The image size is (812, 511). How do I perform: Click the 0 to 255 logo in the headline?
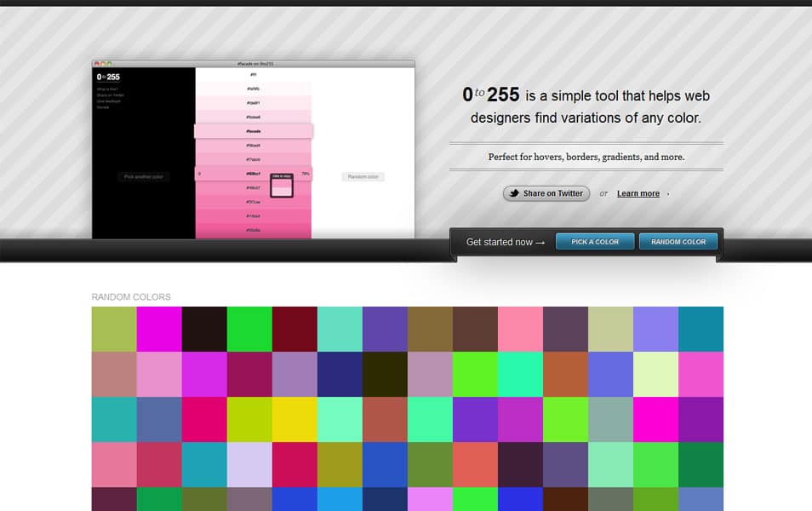[x=490, y=95]
